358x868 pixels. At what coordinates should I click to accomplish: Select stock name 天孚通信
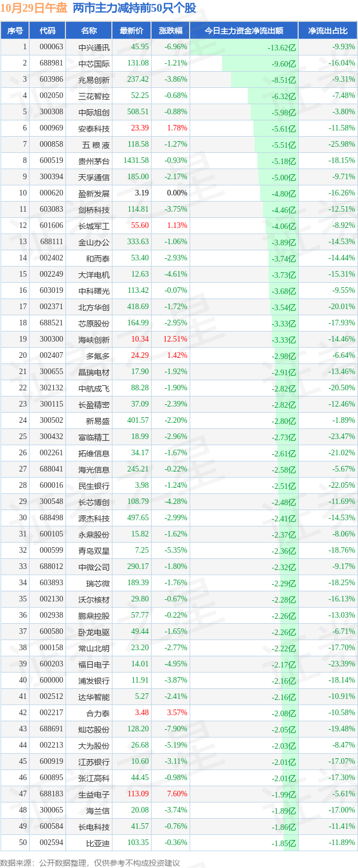point(94,177)
